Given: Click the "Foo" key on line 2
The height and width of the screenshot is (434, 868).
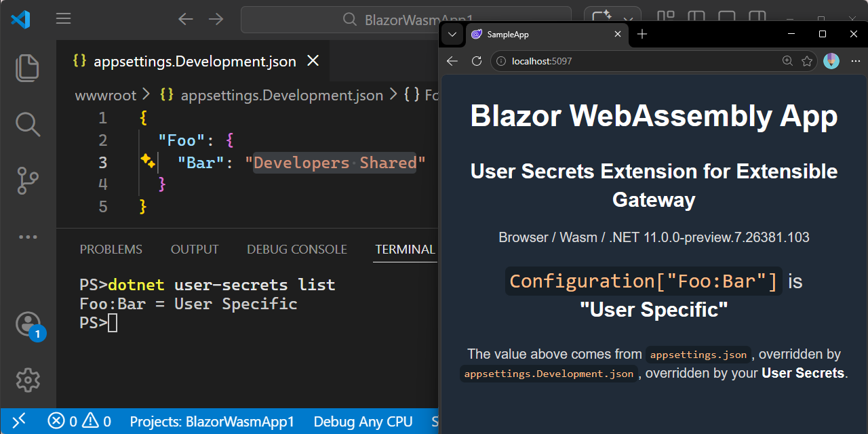Looking at the screenshot, I should pos(181,140).
